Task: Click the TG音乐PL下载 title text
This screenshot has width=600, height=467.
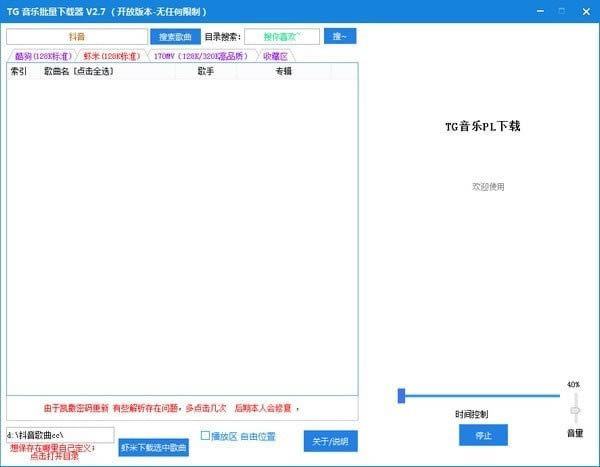Action: pyautogui.click(x=483, y=126)
